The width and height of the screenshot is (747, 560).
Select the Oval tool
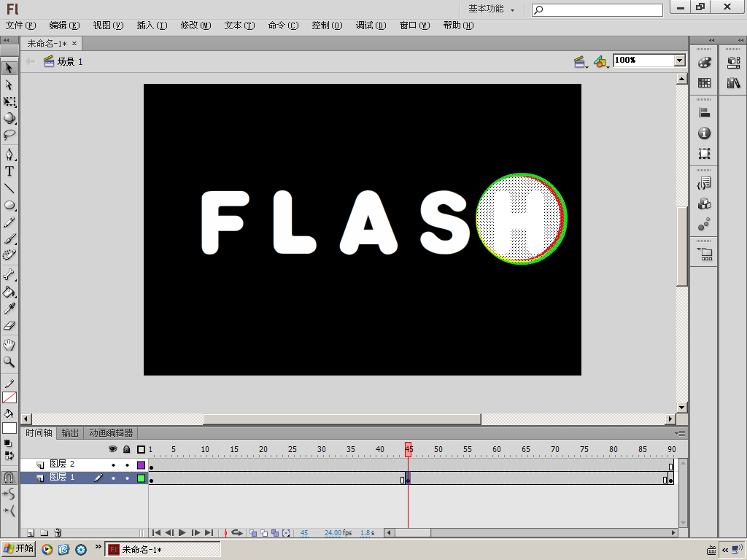(x=9, y=205)
